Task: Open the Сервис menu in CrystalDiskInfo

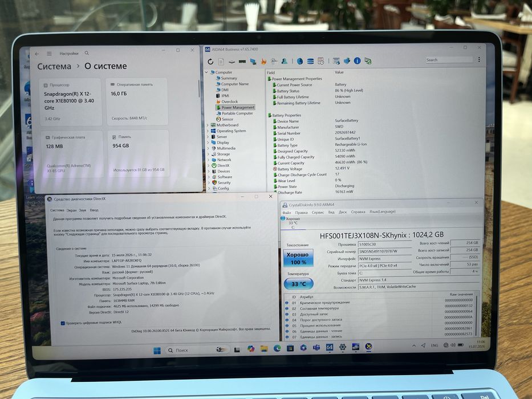Action: [318, 213]
